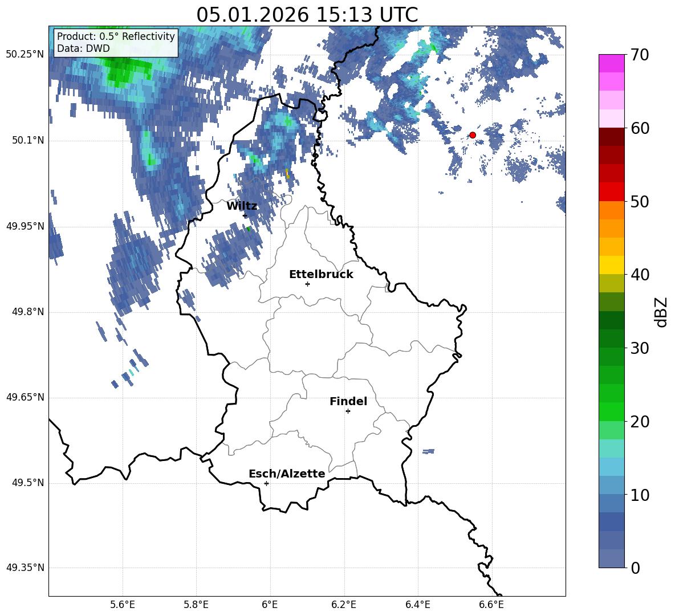Click the 50 colorbar tick label

click(640, 202)
